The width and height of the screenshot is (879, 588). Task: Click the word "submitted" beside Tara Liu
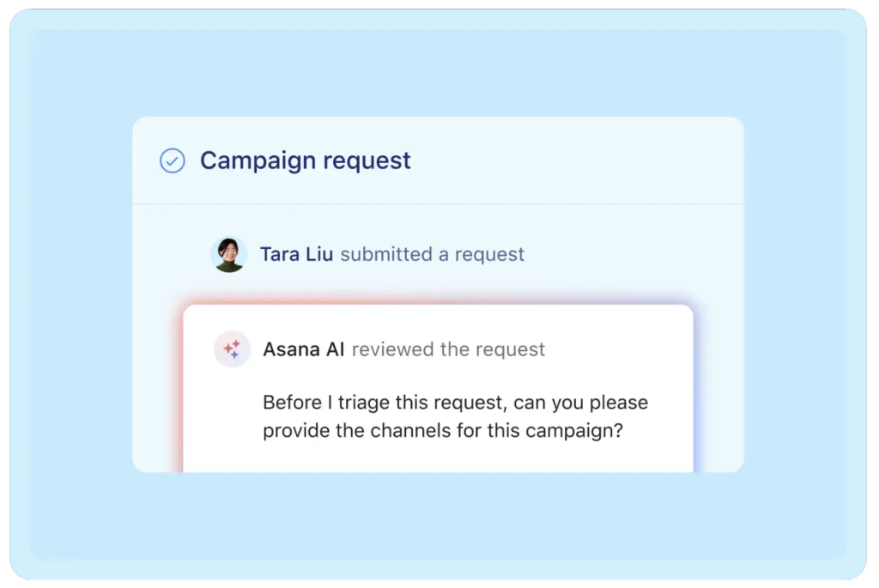386,255
